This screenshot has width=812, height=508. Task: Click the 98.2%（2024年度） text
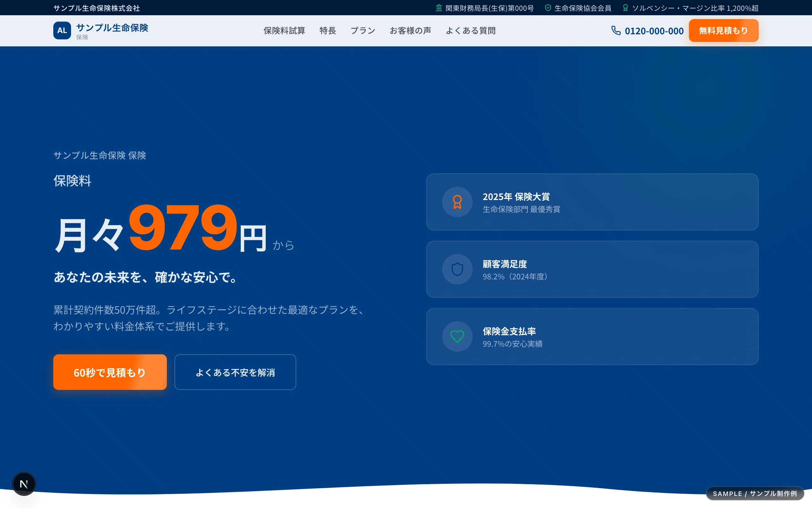(515, 277)
